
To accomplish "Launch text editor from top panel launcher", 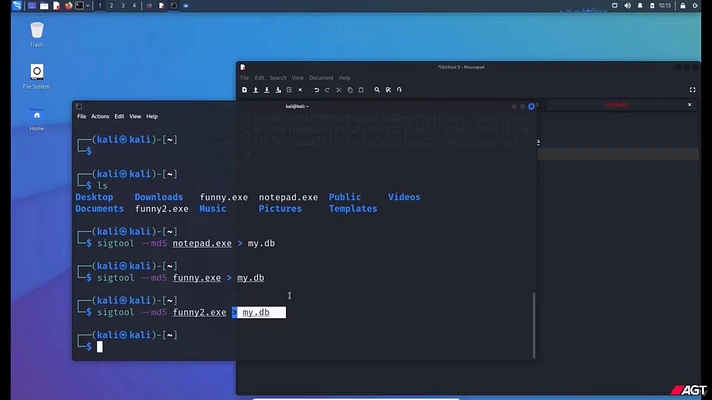I will pos(56,5).
